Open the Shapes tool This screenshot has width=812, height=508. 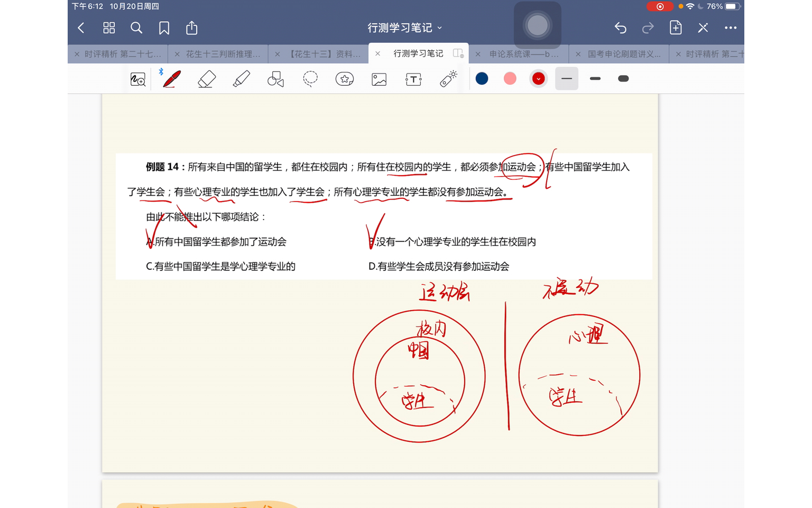coord(275,78)
